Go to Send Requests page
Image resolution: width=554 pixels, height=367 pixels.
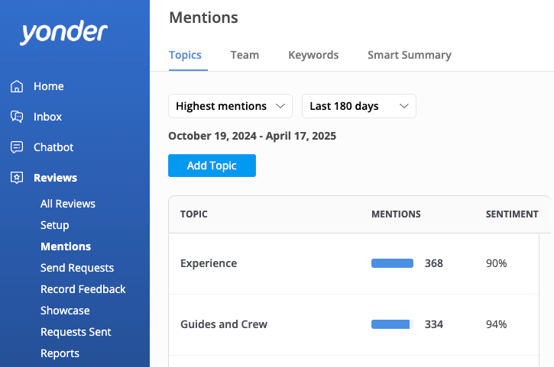pyautogui.click(x=77, y=268)
